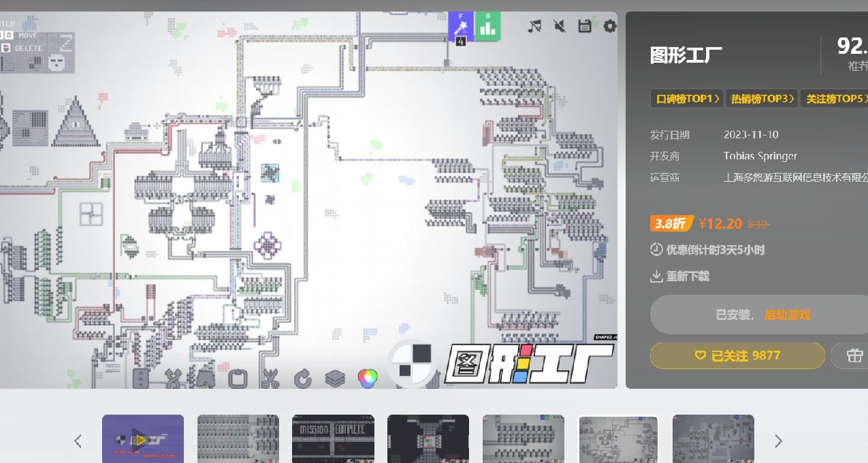Screen dimensions: 868x463
Task: Open the Statistics panel with bar chart icon
Action: tap(489, 27)
